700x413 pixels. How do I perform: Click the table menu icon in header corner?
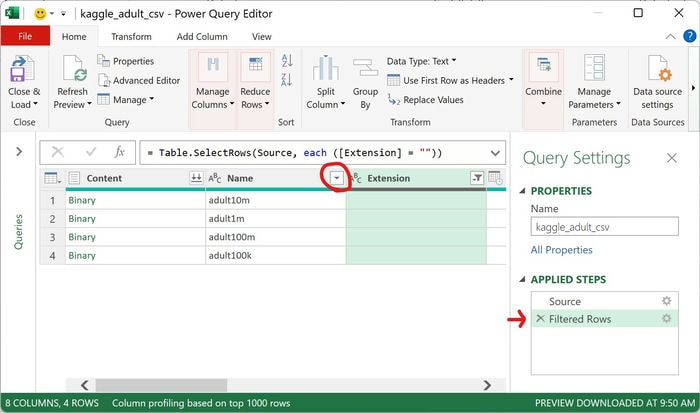53,178
